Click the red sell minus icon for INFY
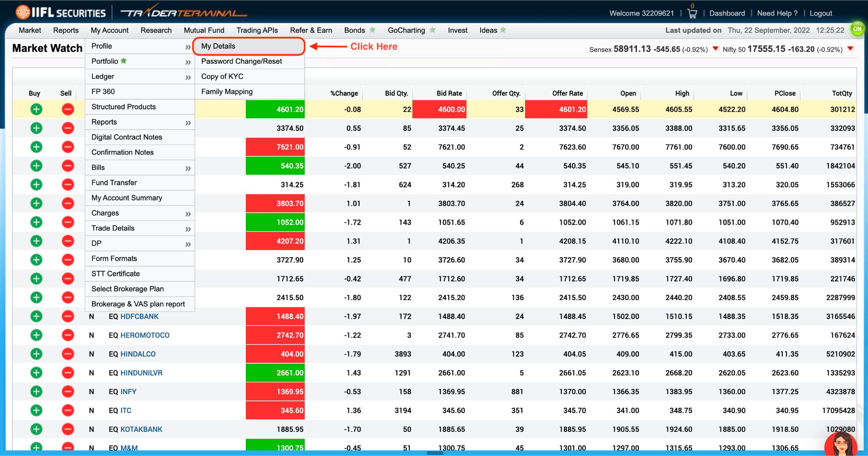The image size is (868, 456). click(x=68, y=392)
